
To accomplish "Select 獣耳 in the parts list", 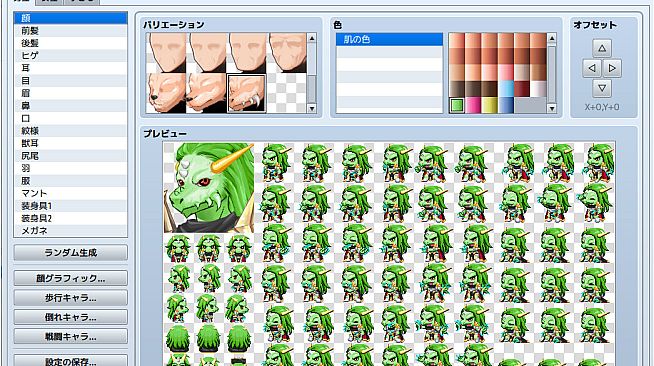I will (x=70, y=143).
